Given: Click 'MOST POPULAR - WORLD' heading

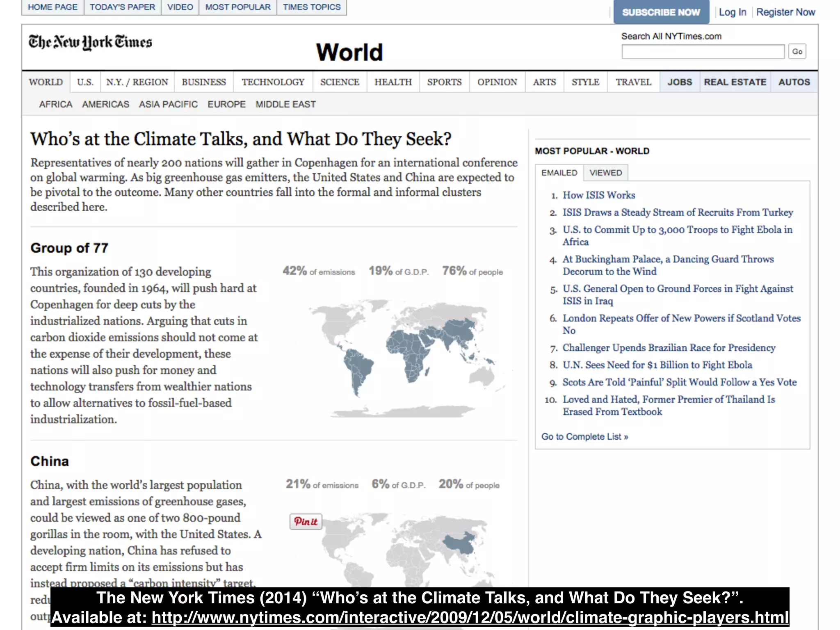Looking at the screenshot, I should point(592,151).
